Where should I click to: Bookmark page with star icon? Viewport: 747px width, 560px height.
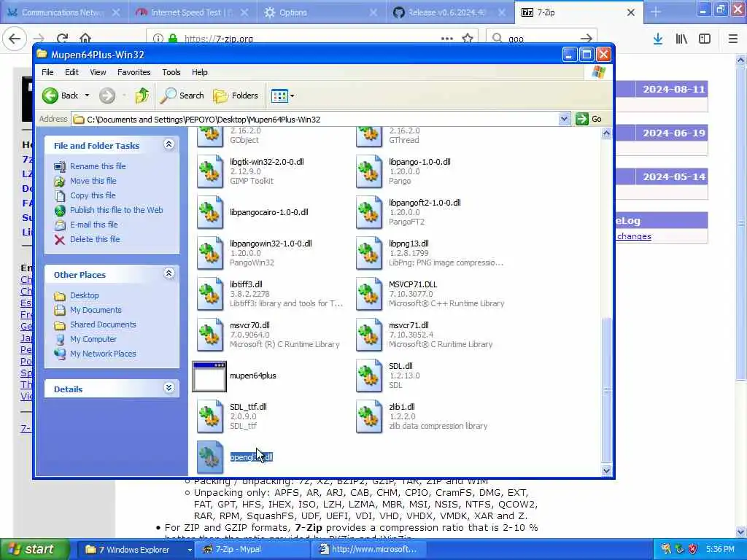point(468,39)
